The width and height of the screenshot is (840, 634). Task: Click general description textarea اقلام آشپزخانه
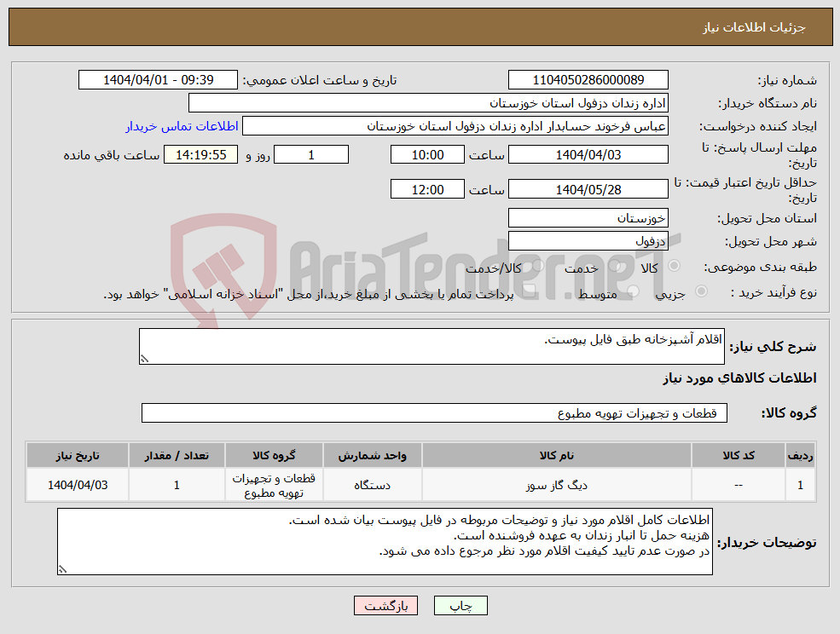coord(432,347)
